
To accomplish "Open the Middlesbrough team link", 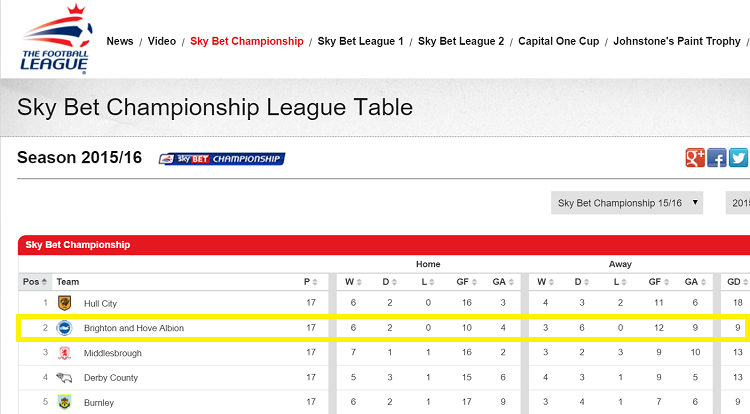I will click(113, 353).
